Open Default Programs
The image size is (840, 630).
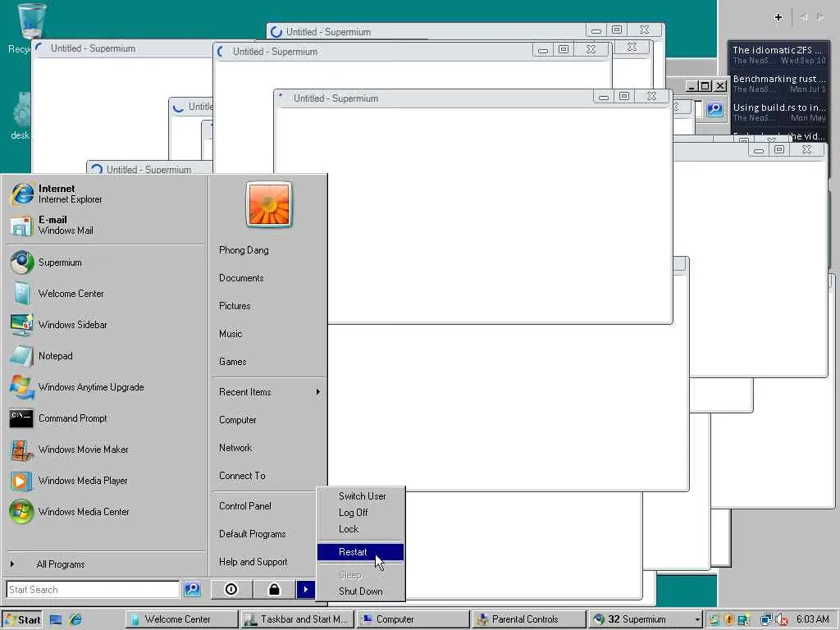(263, 534)
